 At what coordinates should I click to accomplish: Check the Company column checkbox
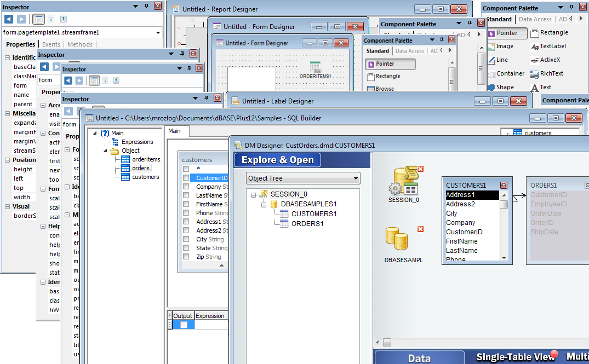[x=186, y=187]
